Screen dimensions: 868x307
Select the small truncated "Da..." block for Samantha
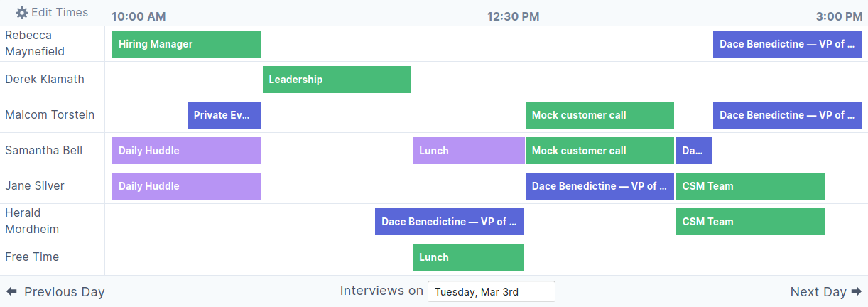click(693, 151)
